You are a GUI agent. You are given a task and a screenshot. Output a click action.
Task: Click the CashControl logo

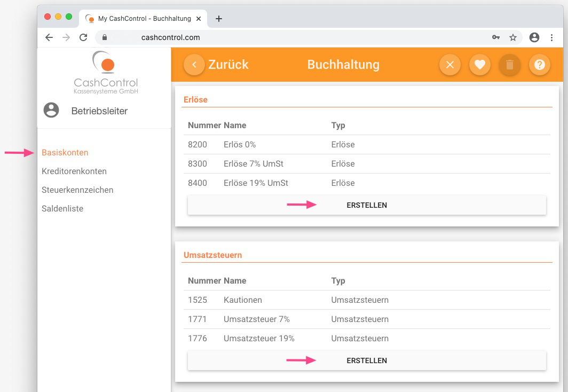pyautogui.click(x=106, y=73)
